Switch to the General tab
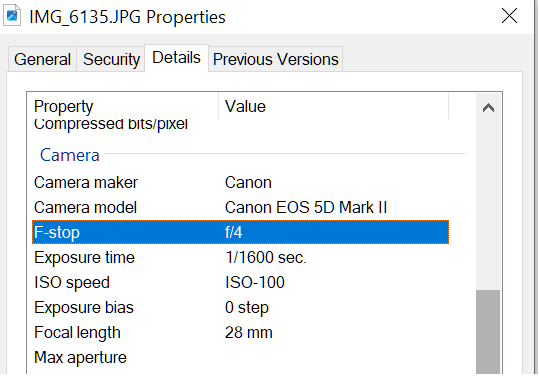The height and width of the screenshot is (383, 539). (42, 59)
